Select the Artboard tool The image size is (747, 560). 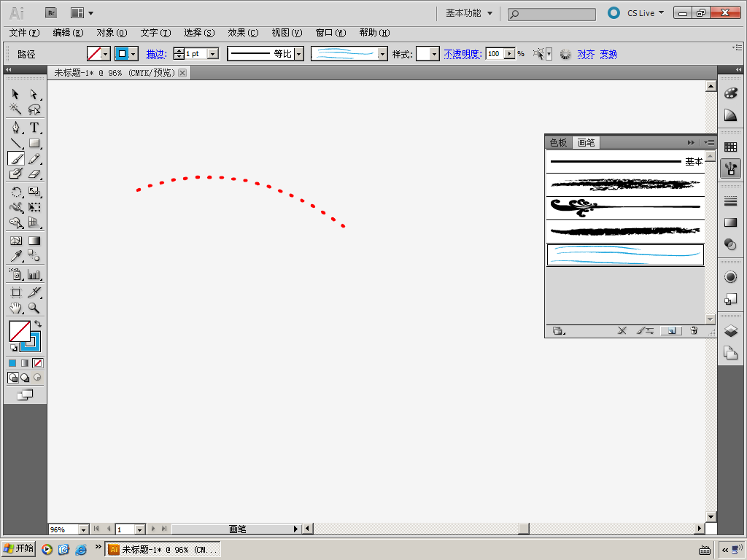(15, 292)
